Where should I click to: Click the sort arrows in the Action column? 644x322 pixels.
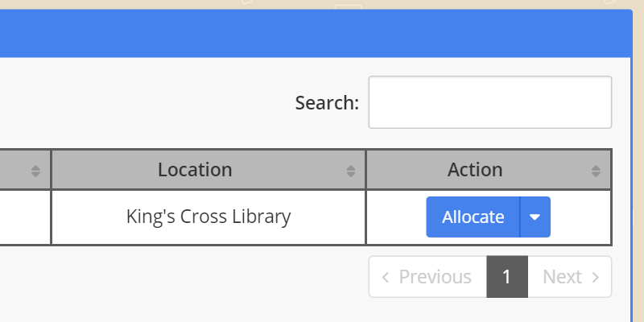pyautogui.click(x=596, y=171)
